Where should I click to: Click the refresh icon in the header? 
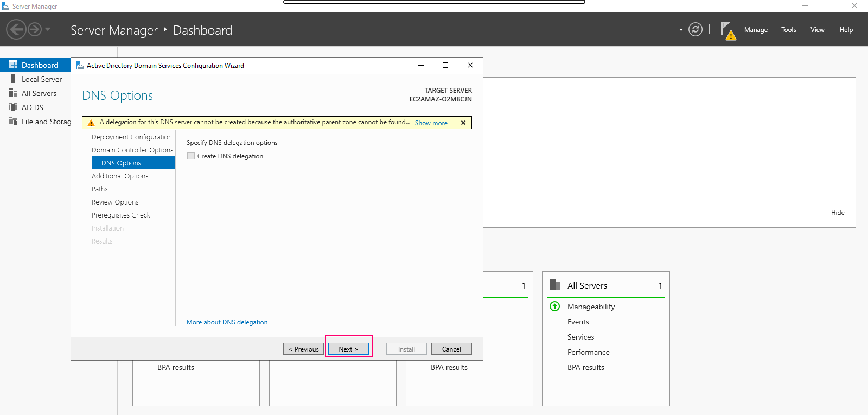[695, 29]
